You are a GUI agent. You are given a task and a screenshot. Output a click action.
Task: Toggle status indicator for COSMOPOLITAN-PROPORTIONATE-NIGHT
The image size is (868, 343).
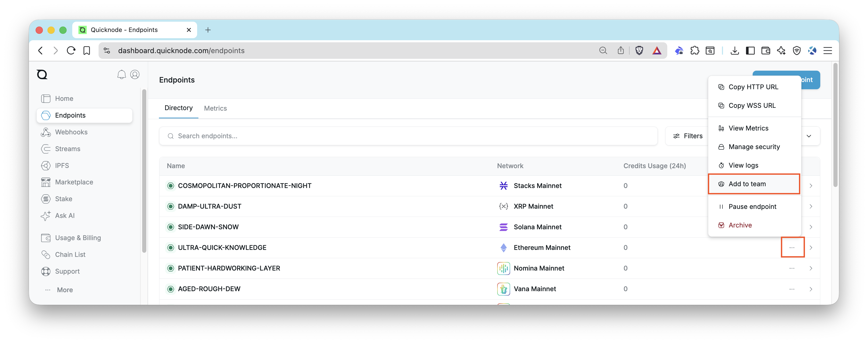(x=170, y=185)
